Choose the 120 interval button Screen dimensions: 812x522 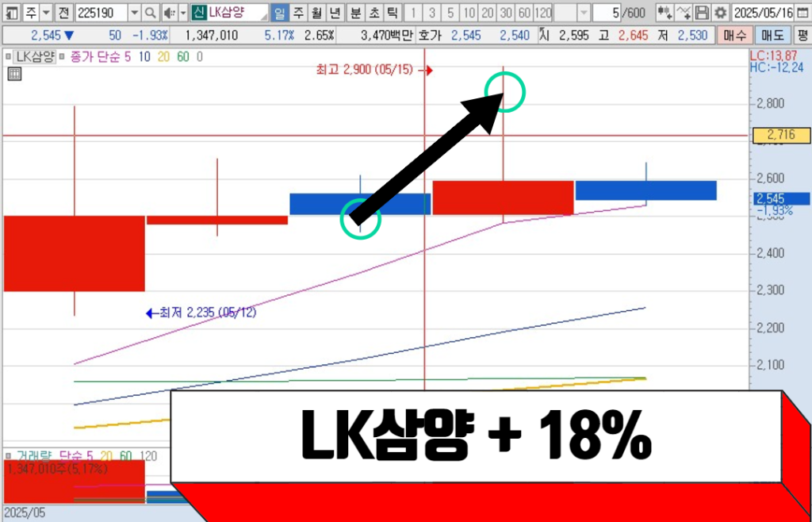[542, 12]
